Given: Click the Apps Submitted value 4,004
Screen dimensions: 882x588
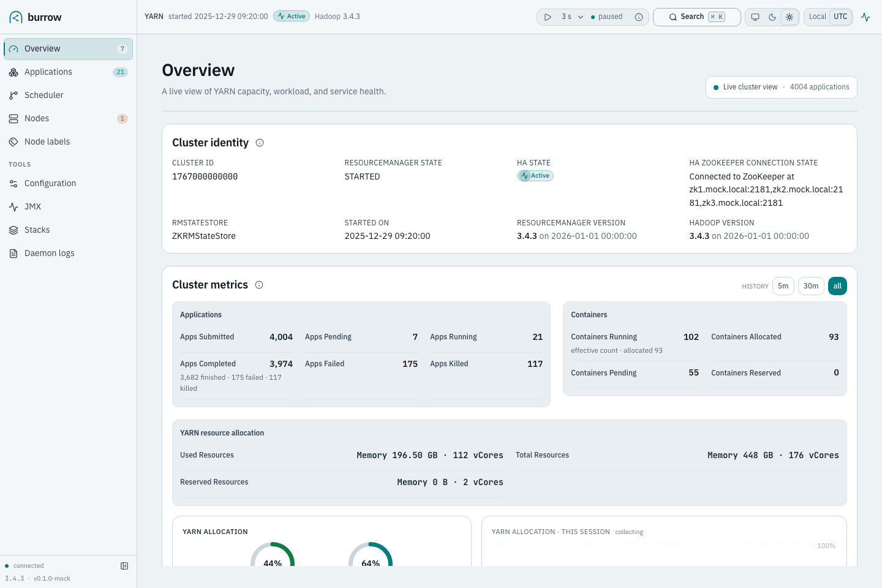Looking at the screenshot, I should click(x=281, y=337).
